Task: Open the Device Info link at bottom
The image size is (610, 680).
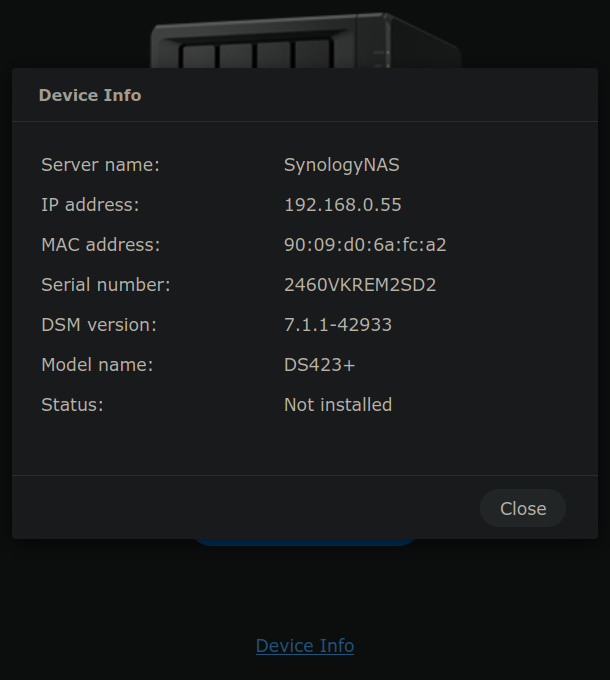Action: [305, 645]
